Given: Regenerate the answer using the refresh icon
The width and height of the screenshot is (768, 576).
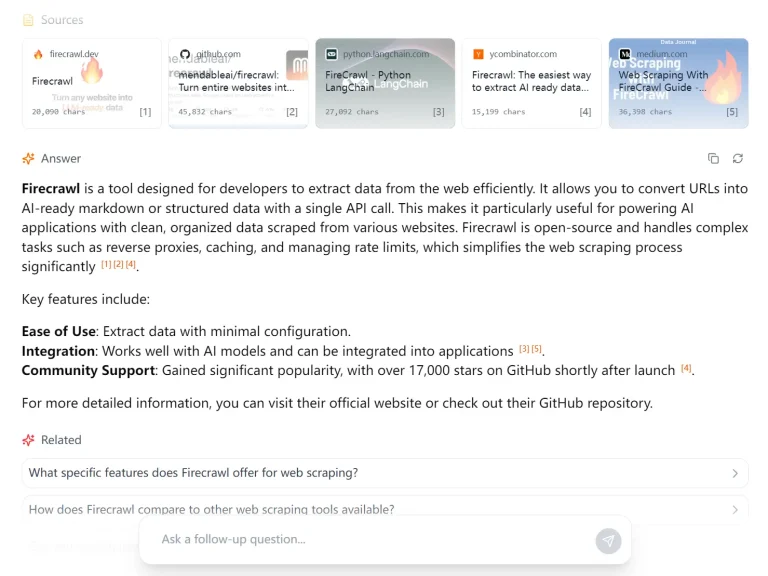Looking at the screenshot, I should (x=738, y=158).
